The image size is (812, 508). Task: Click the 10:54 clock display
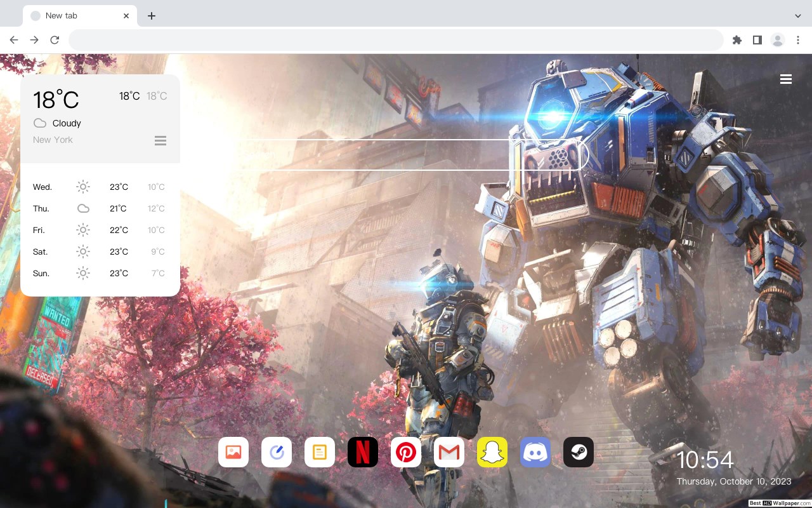coord(705,460)
